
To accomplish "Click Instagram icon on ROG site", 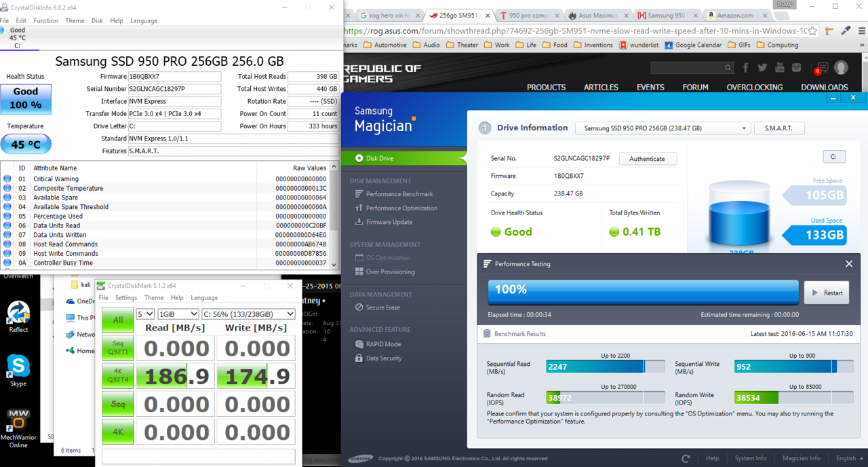I will click(x=797, y=68).
